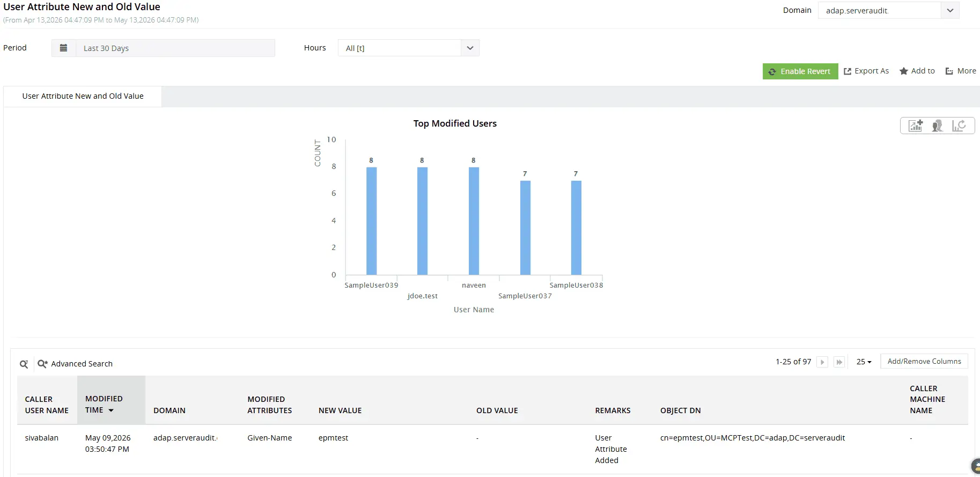
Task: Click the sivabalan caller name cell
Action: point(41,438)
